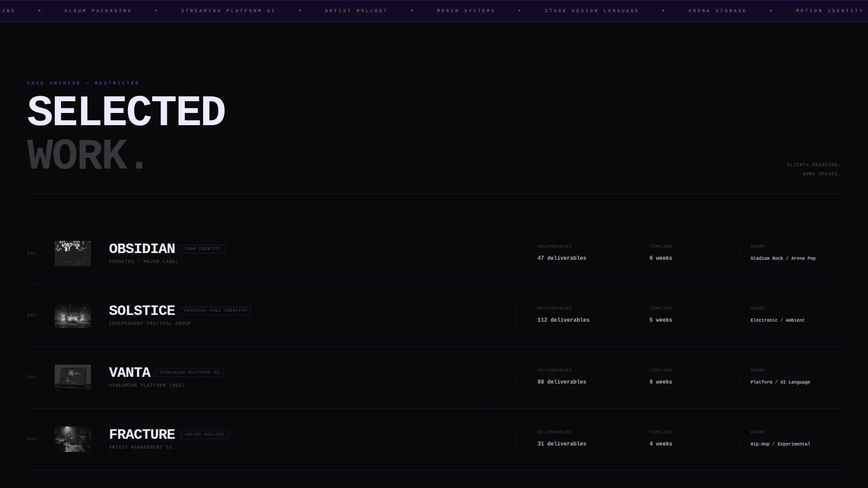Click the CASE ARCHIVE — RESTRICTED label
The width and height of the screenshot is (868, 488).
click(x=83, y=83)
